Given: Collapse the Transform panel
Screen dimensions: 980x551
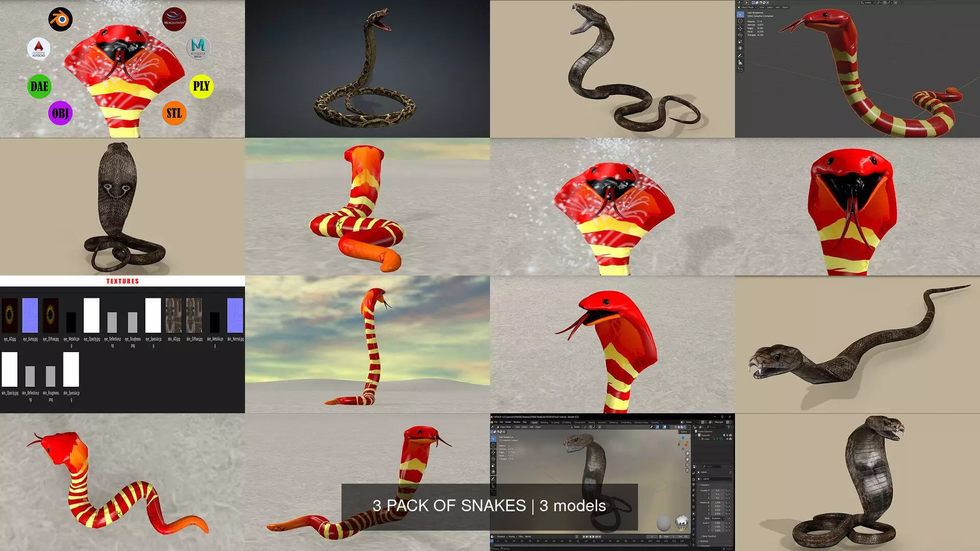Looking at the screenshot, I should pos(704,485).
